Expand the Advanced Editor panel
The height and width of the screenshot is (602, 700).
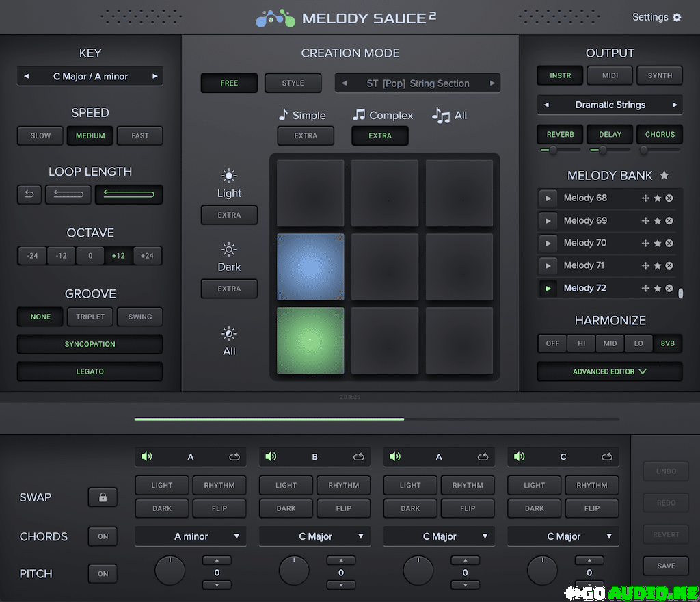609,371
